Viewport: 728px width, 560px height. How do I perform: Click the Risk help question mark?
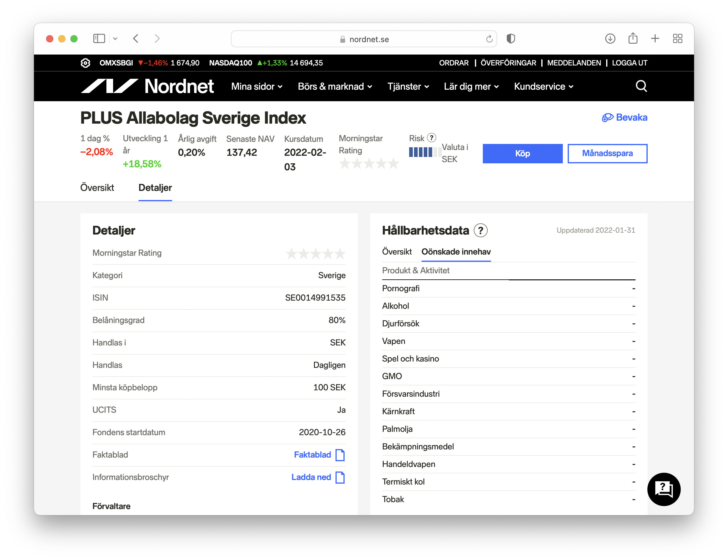[x=431, y=138]
